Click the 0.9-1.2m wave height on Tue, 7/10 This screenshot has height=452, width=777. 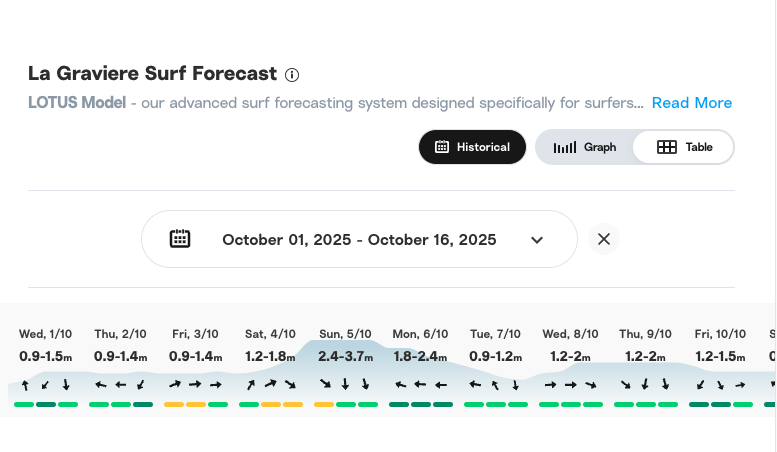click(x=495, y=356)
